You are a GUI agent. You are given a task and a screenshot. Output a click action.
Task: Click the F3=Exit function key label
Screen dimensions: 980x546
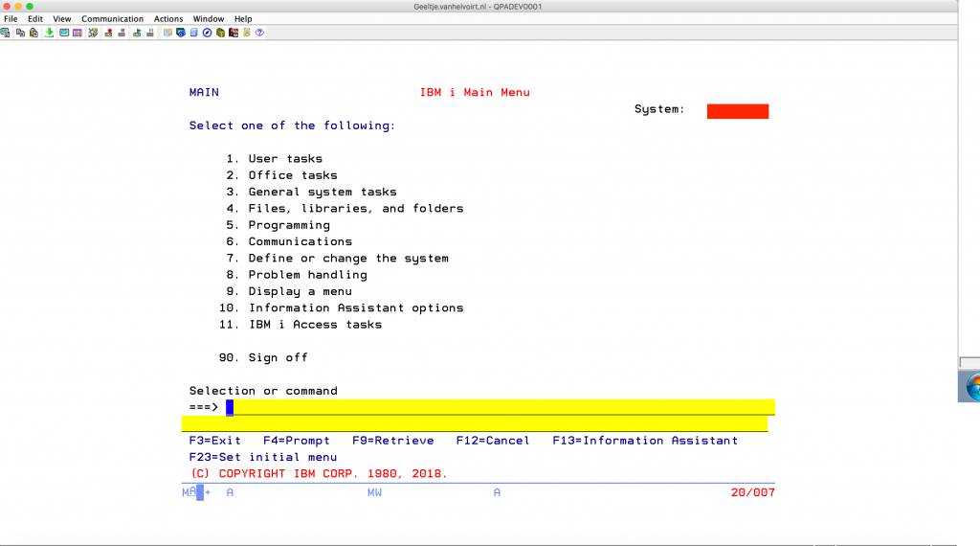tap(215, 441)
